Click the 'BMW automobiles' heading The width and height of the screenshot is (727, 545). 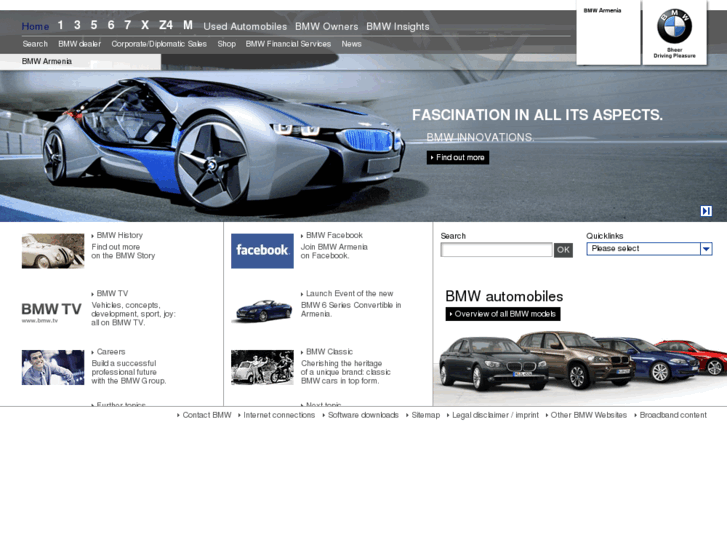[x=504, y=296]
